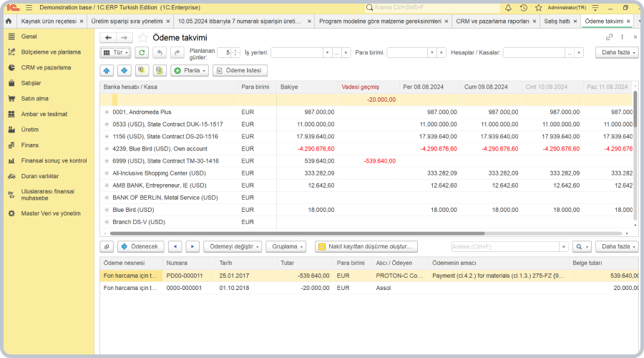The image size is (644, 358).
Task: Click Nakit kayıttan düşürme oluştur button
Action: 366,246
